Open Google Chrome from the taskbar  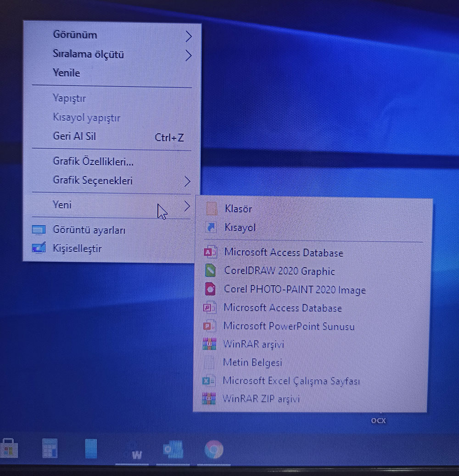pos(214,450)
